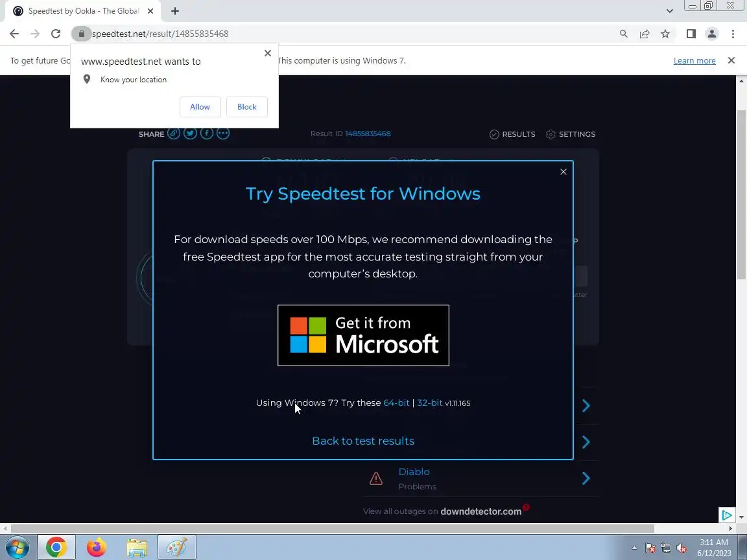Open Chrome three-dot menu
The height and width of the screenshot is (560, 747).
tap(733, 34)
